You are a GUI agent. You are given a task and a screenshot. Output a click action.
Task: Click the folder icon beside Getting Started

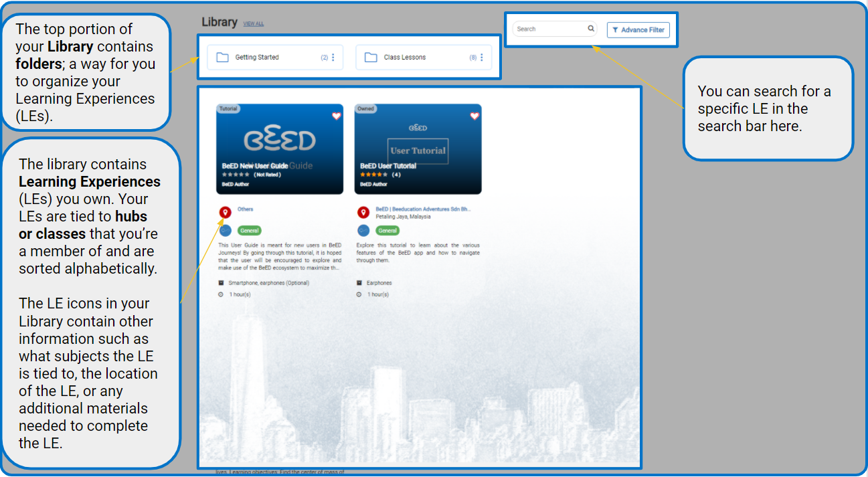(223, 58)
